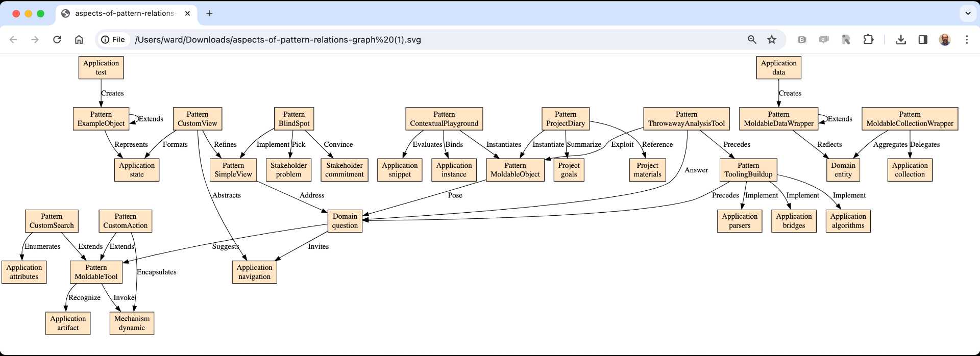This screenshot has width=980, height=356.
Task: Reload the page with the refresh icon
Action: point(57,39)
